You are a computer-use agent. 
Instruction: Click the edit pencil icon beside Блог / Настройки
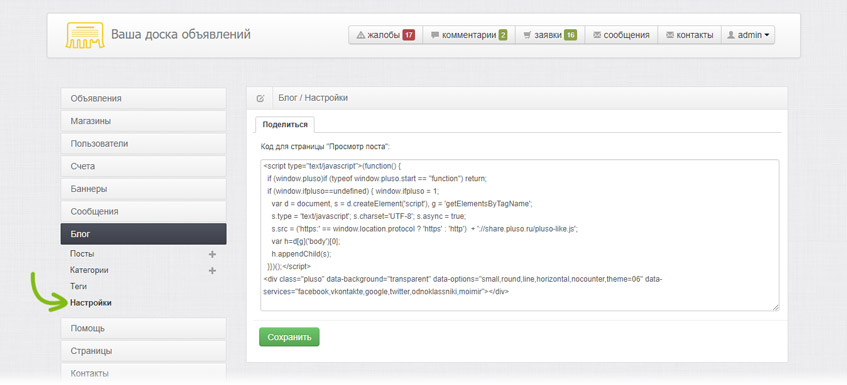[260, 98]
